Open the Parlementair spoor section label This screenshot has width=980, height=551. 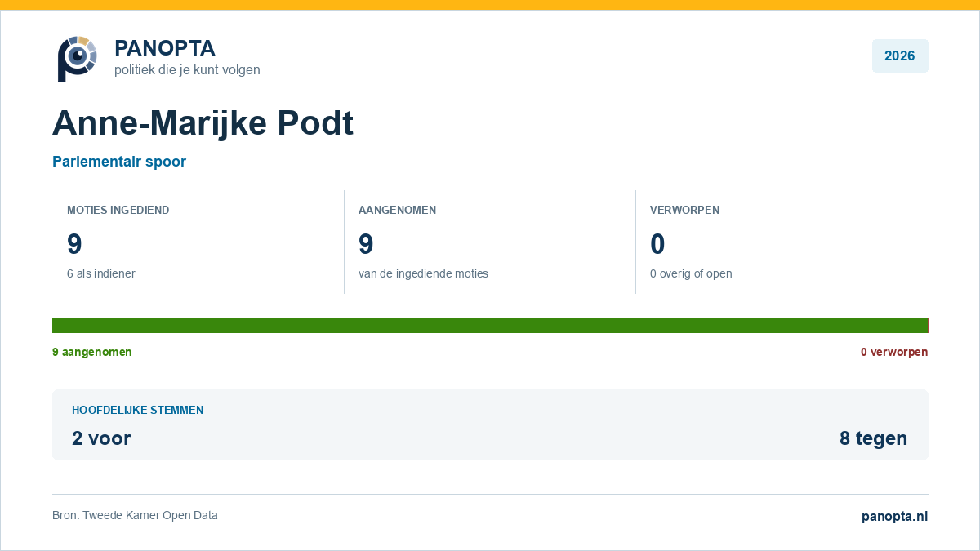pos(119,162)
